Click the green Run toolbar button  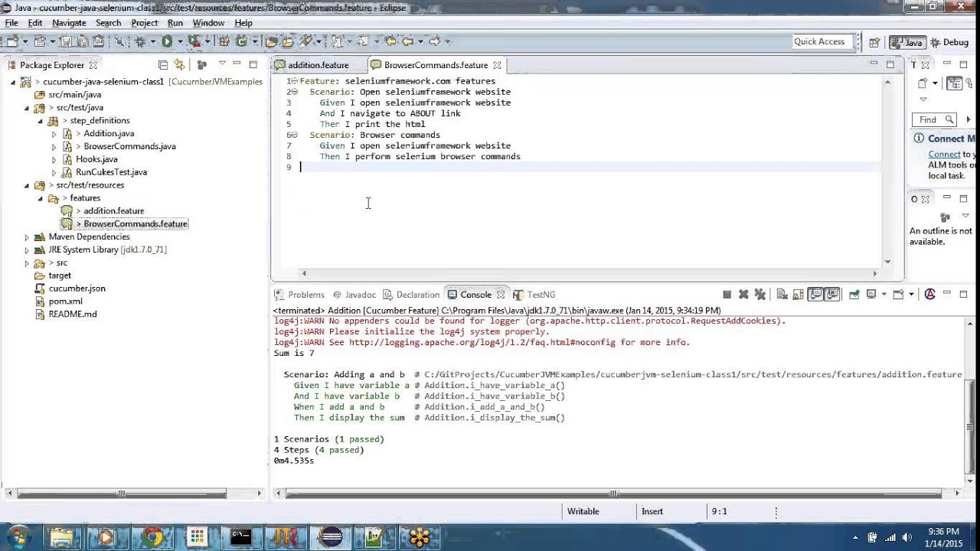(x=166, y=41)
